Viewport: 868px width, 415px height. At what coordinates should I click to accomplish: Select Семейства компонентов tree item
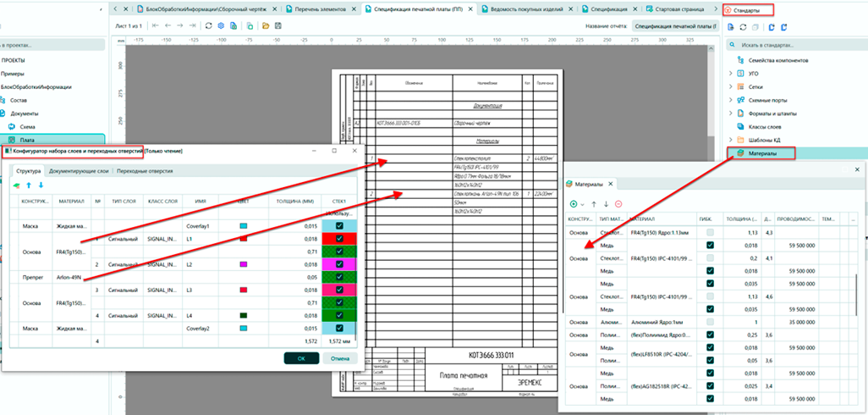pyautogui.click(x=778, y=60)
